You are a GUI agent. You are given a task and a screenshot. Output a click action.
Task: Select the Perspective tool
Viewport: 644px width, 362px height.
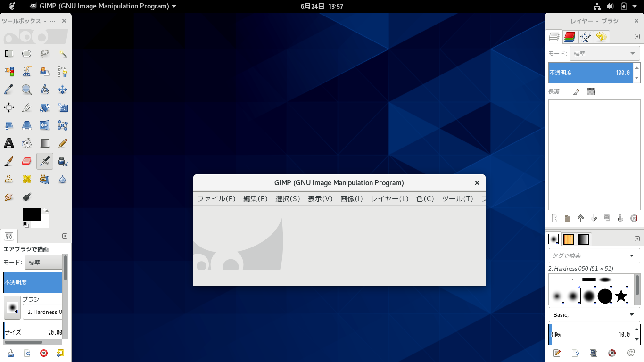click(x=27, y=125)
